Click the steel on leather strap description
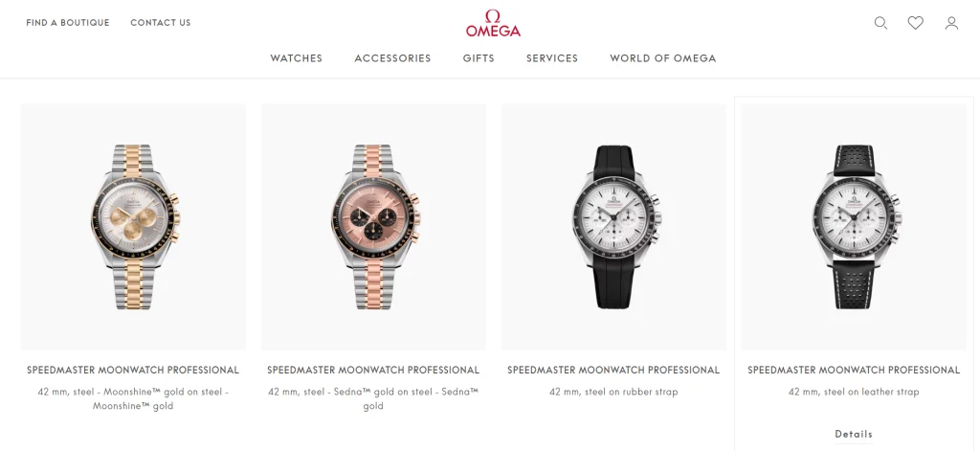The width and height of the screenshot is (980, 451). click(854, 393)
